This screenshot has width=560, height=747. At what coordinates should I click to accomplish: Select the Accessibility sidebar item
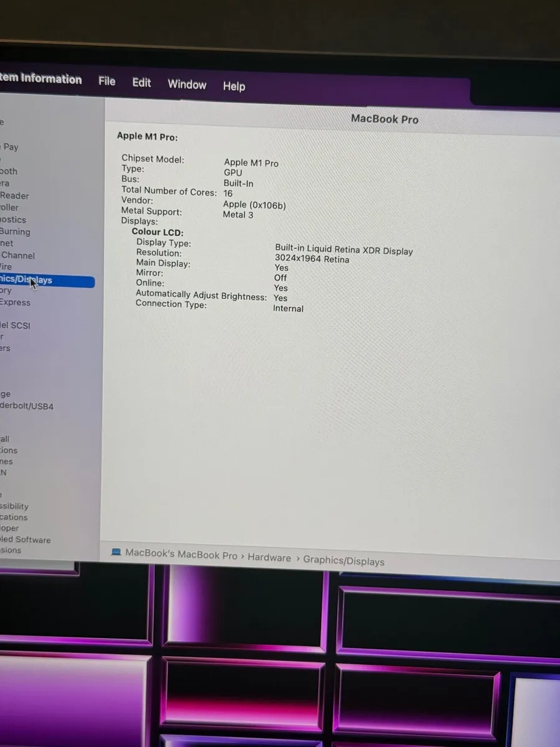14,506
